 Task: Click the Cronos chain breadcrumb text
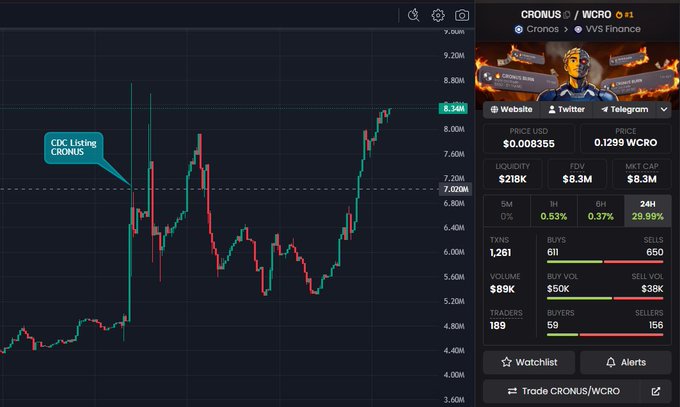click(x=543, y=29)
